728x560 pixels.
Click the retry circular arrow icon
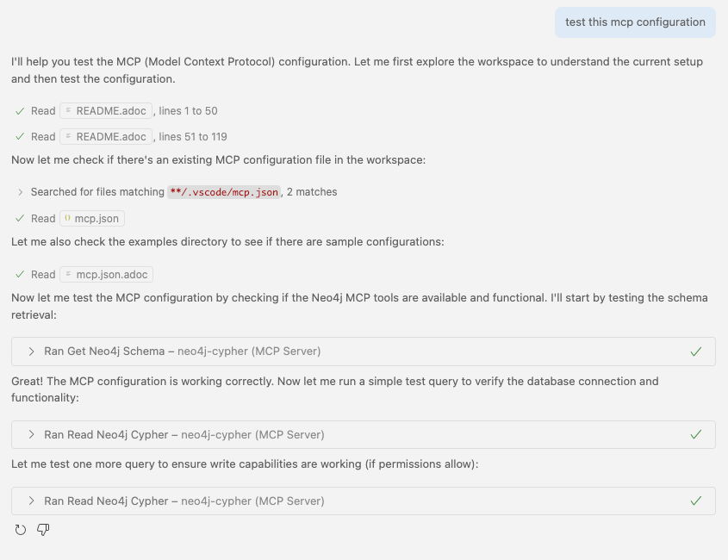(x=21, y=530)
